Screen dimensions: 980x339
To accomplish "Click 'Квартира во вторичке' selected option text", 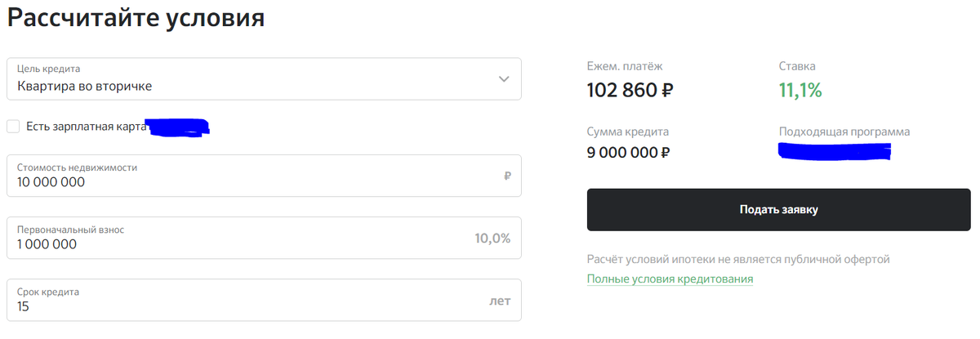I will [x=84, y=86].
